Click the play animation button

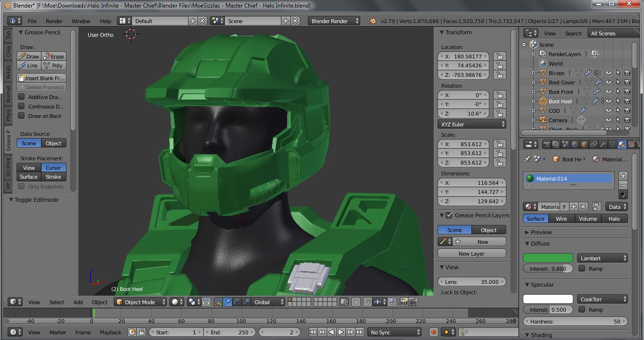[341, 332]
